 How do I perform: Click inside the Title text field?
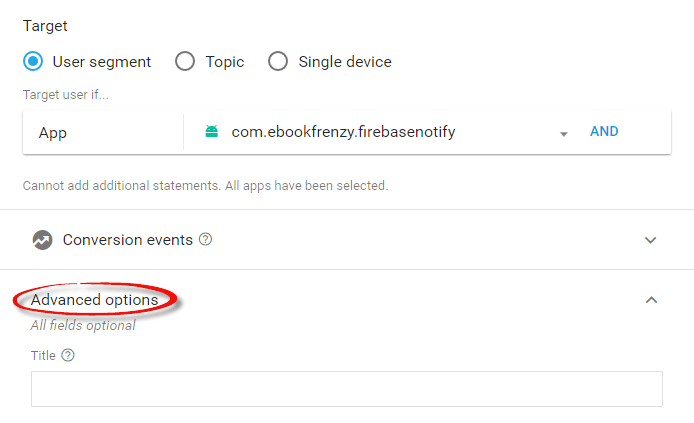tap(346, 389)
